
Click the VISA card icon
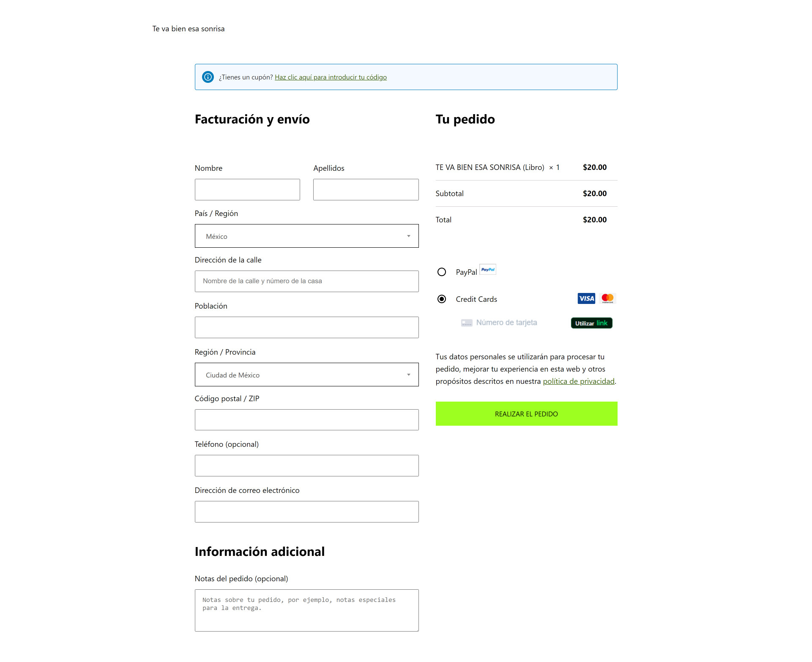tap(586, 298)
